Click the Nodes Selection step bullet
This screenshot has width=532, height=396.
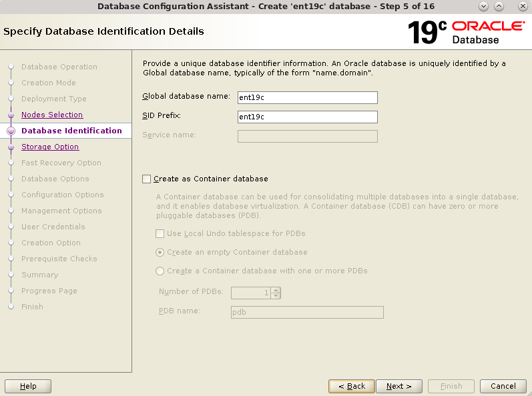(x=11, y=115)
